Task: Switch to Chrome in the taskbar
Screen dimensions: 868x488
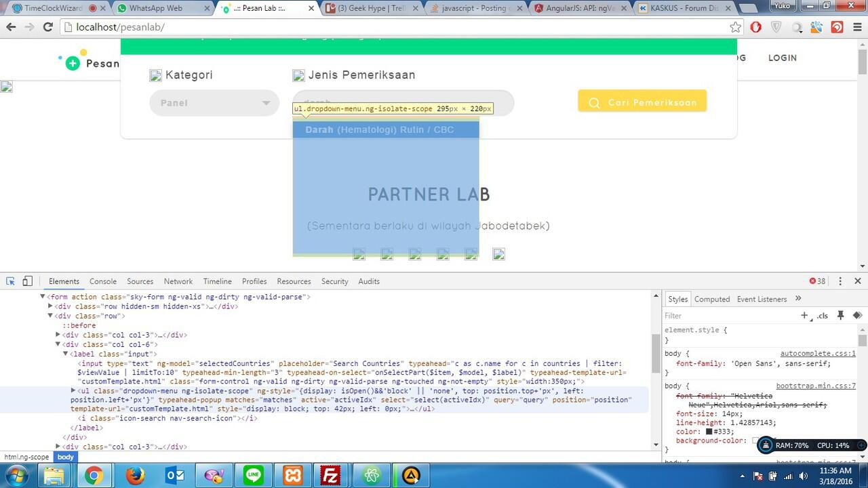Action: click(94, 476)
